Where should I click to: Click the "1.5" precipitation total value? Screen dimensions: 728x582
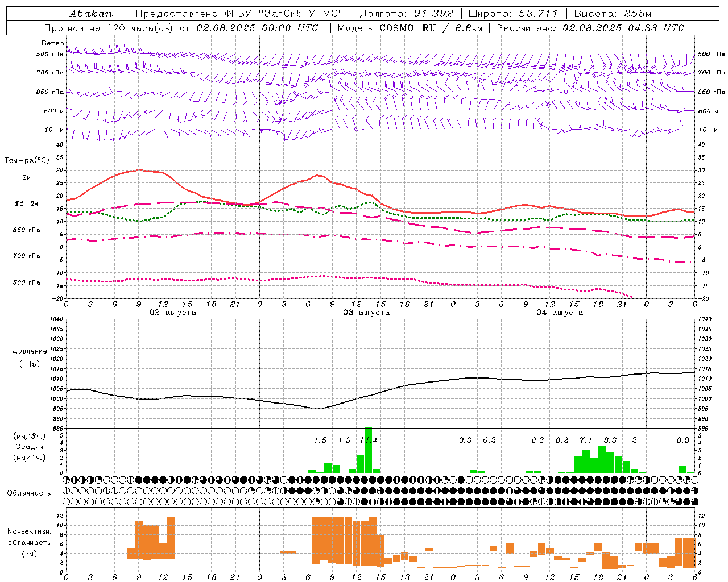pyautogui.click(x=320, y=440)
